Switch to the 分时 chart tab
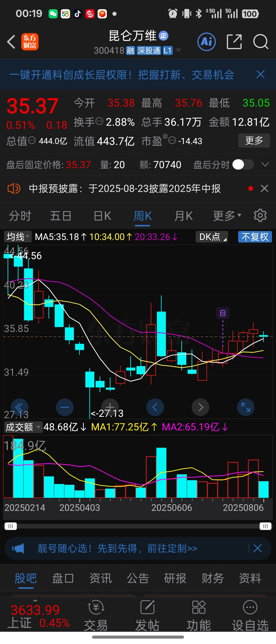276x644 pixels. point(20,216)
